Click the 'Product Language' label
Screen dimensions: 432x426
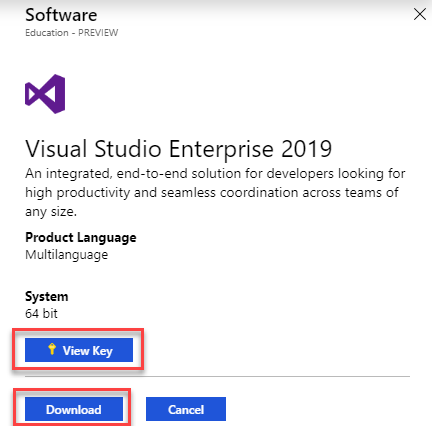coord(81,237)
